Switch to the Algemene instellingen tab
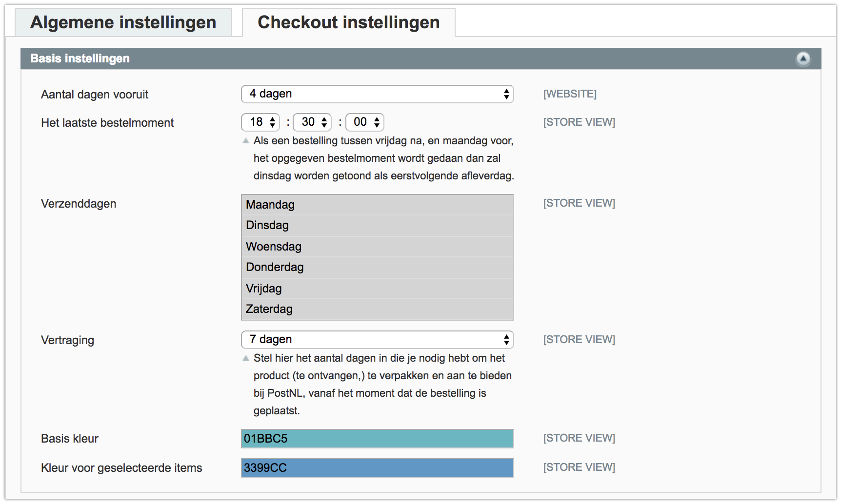Image resolution: width=841 pixels, height=504 pixels. point(123,22)
